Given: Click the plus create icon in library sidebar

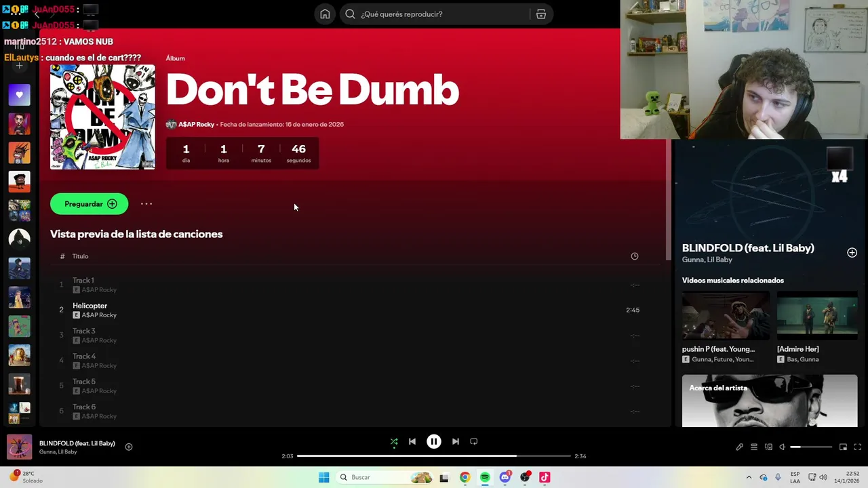Looking at the screenshot, I should pyautogui.click(x=19, y=66).
